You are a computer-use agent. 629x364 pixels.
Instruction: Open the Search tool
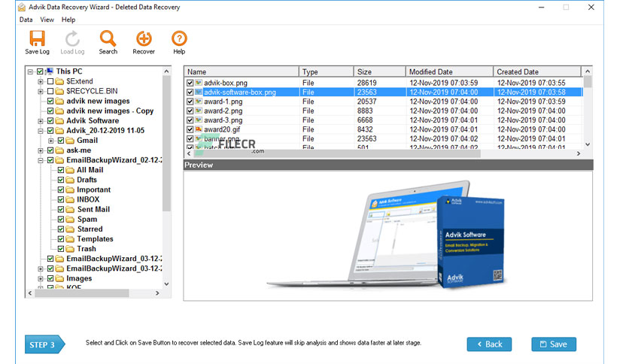point(108,38)
